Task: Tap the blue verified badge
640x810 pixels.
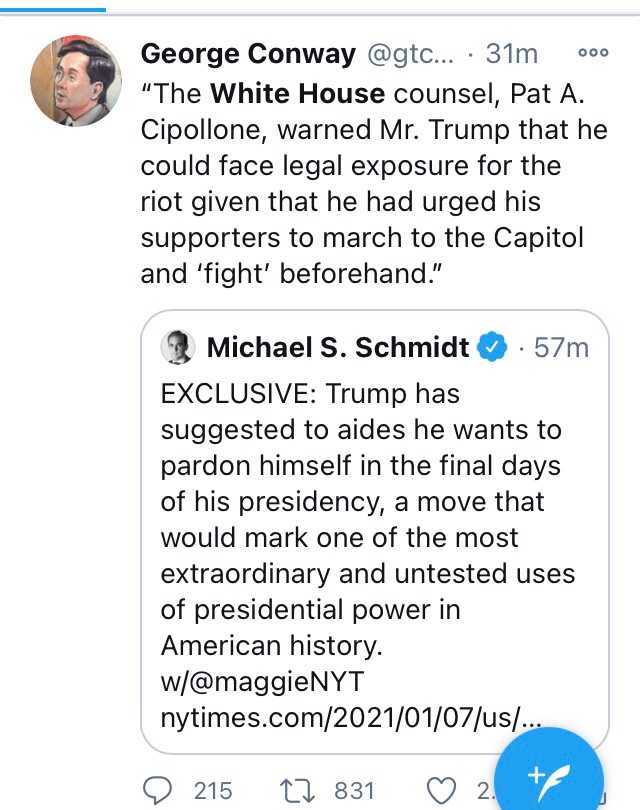Action: tap(491, 347)
